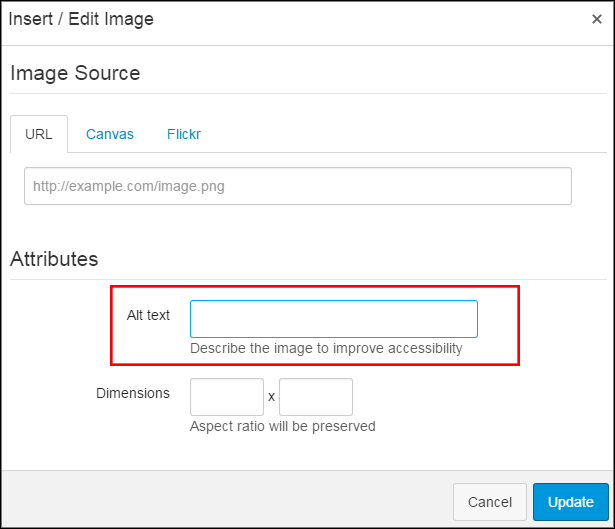The image size is (615, 529).
Task: Focus the image URL input field
Action: [298, 186]
